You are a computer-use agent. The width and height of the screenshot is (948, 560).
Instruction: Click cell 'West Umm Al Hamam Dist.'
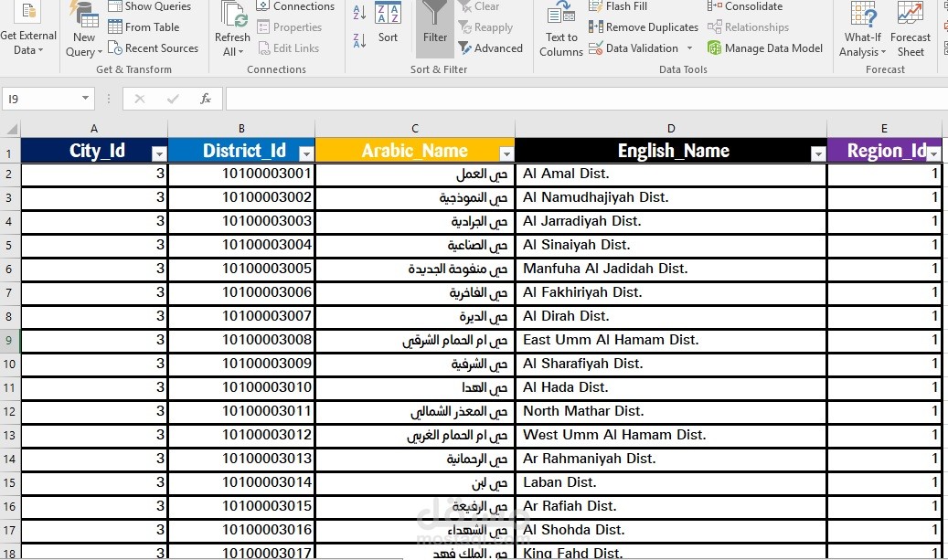(x=671, y=436)
